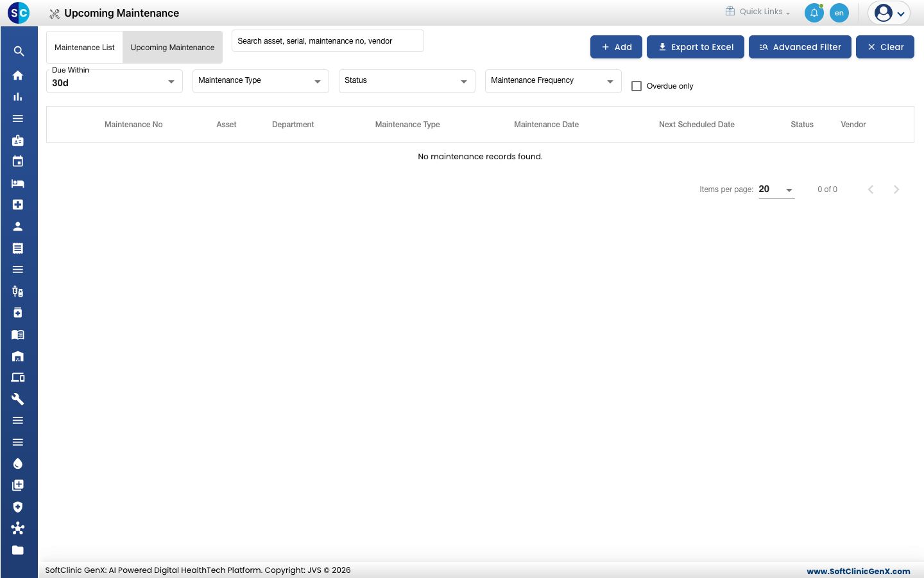Click the Clear button
The image size is (924, 578).
(x=885, y=47)
